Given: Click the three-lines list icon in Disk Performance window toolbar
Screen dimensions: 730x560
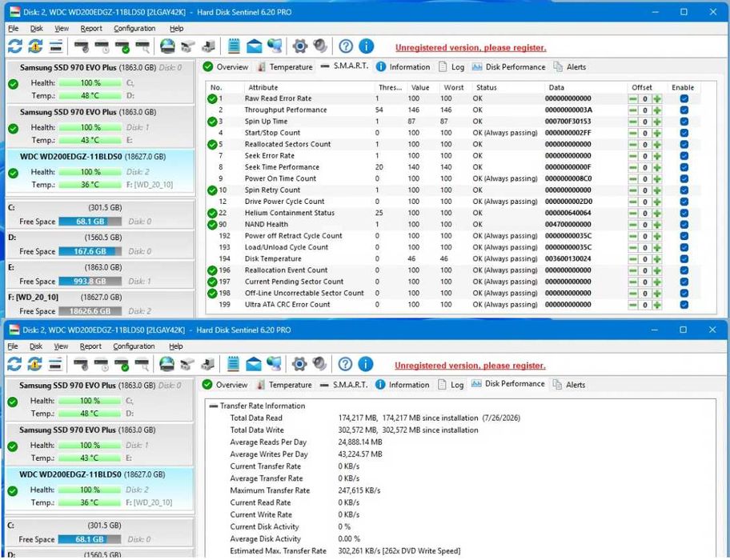Looking at the screenshot, I should (55, 364).
